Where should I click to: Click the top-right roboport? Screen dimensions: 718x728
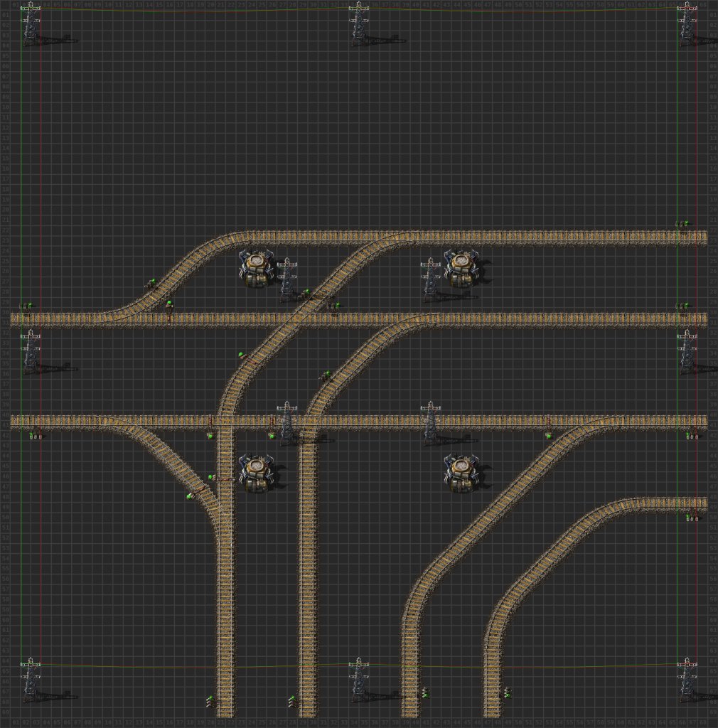tap(461, 268)
